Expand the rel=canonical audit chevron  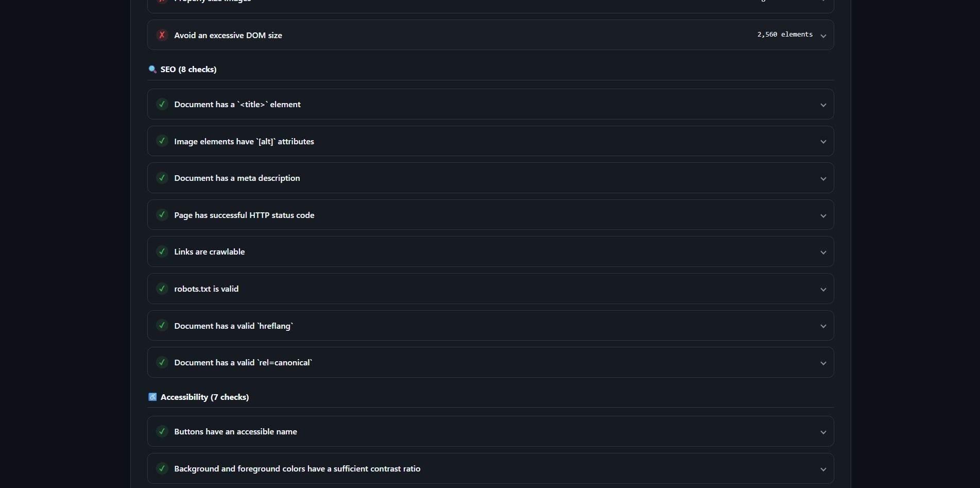tap(823, 363)
